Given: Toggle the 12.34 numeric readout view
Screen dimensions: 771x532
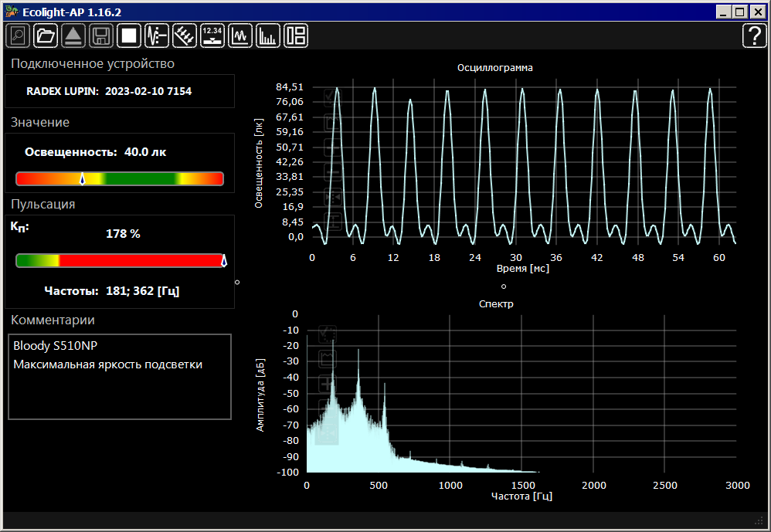Looking at the screenshot, I should click(212, 36).
